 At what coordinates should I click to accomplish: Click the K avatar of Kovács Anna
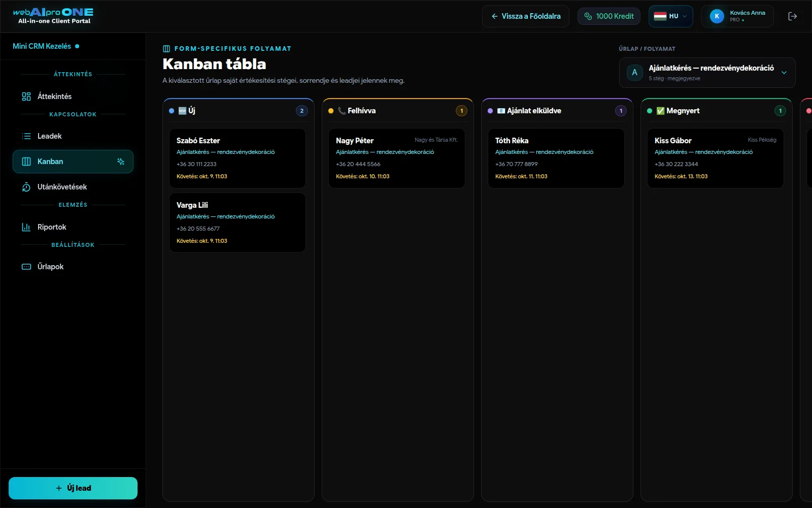tap(717, 16)
